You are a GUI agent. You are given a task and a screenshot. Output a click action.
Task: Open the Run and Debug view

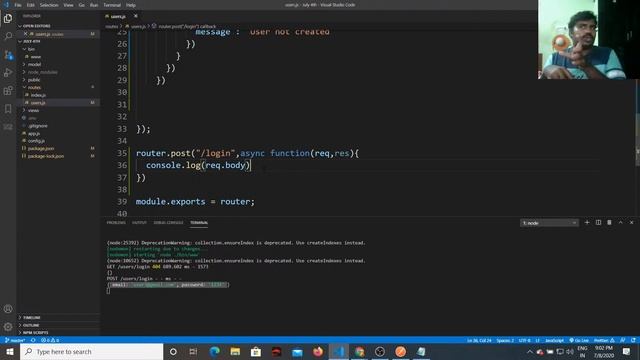click(x=8, y=73)
